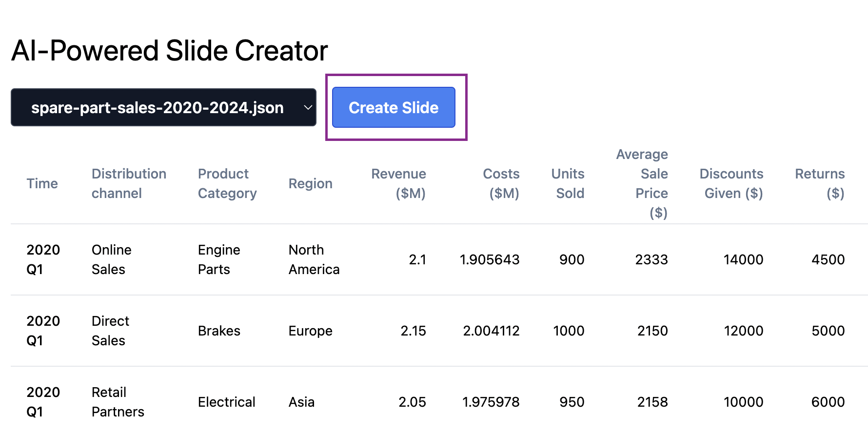Click the Costs ($M) column header
The width and height of the screenshot is (868, 435).
[501, 184]
